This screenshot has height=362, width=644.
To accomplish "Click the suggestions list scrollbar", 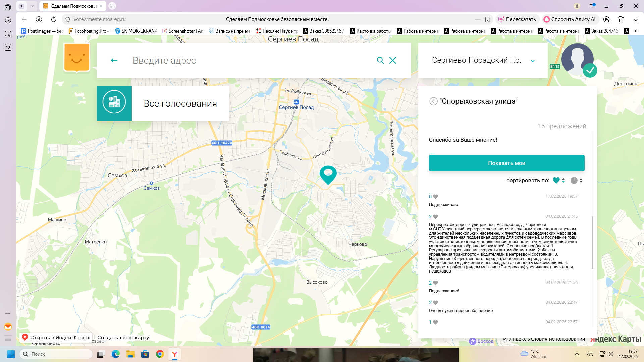I will (592, 242).
